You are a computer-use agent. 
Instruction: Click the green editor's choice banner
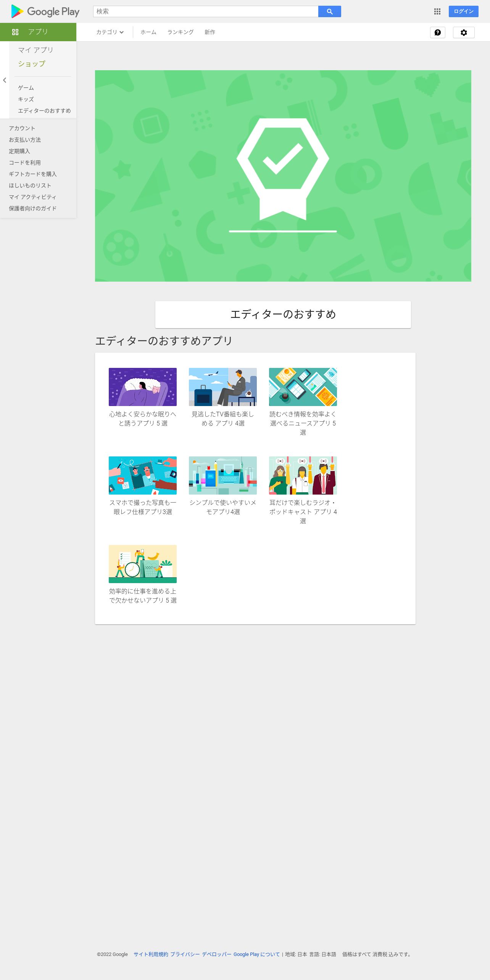(283, 176)
